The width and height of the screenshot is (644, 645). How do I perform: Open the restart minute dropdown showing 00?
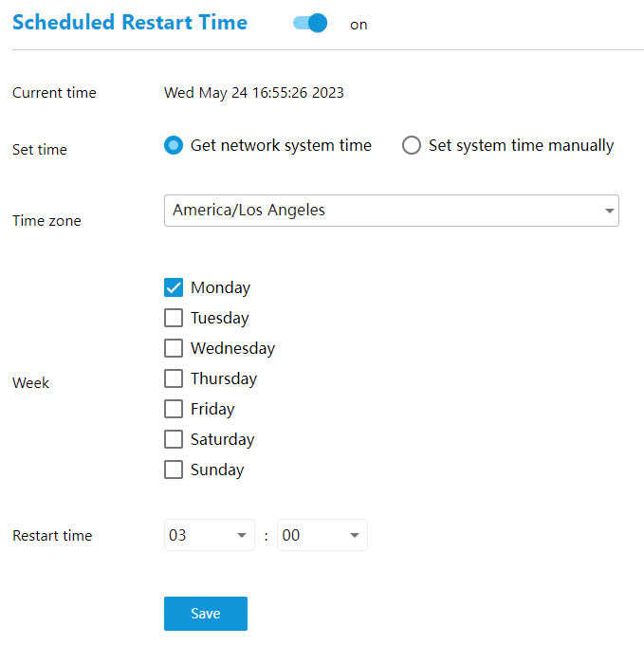coord(322,535)
